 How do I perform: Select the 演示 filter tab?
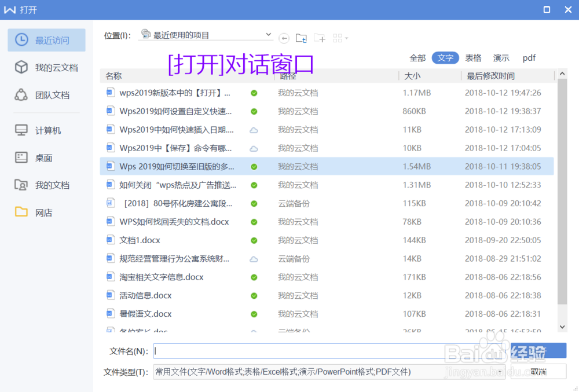pos(501,58)
